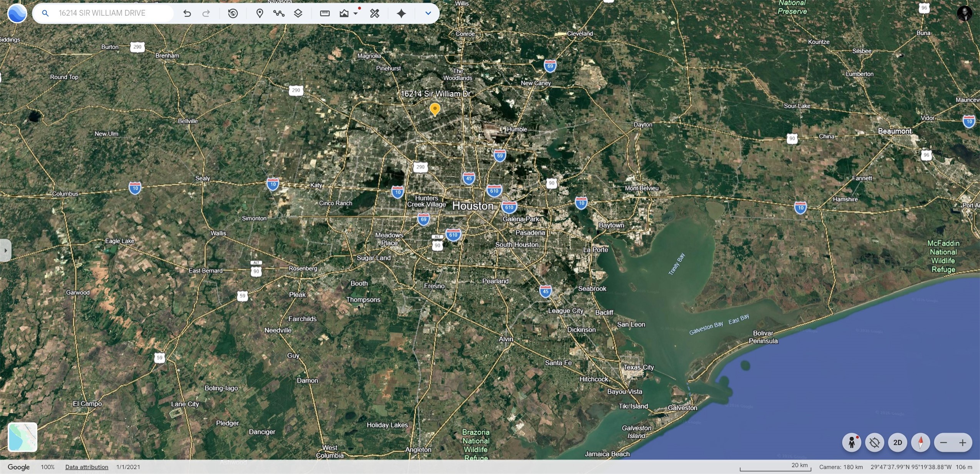
Task: Launch the Gemini sparkle assistant
Action: coord(401,13)
